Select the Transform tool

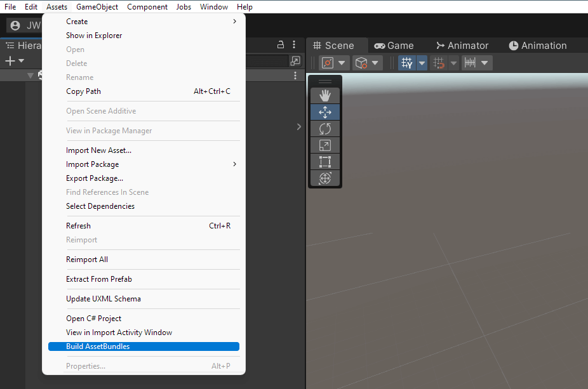pyautogui.click(x=324, y=178)
